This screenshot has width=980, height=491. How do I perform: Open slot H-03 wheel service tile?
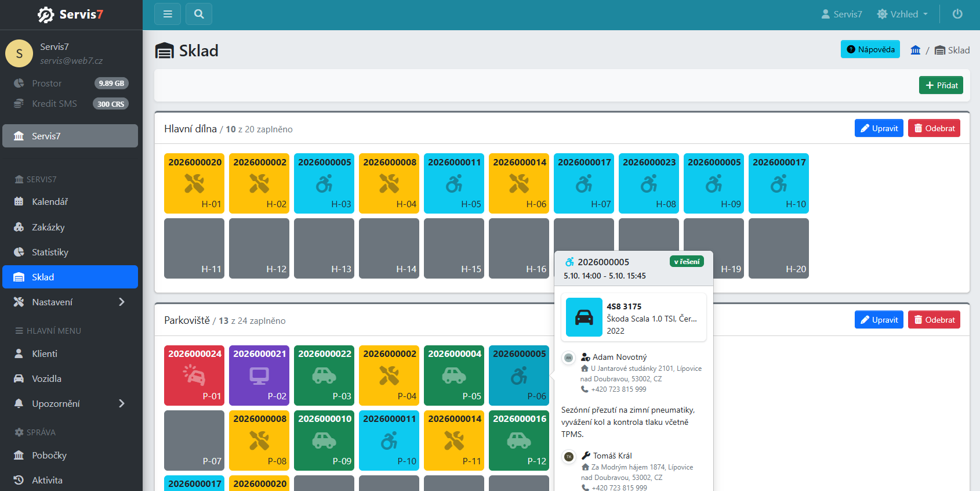pyautogui.click(x=324, y=183)
